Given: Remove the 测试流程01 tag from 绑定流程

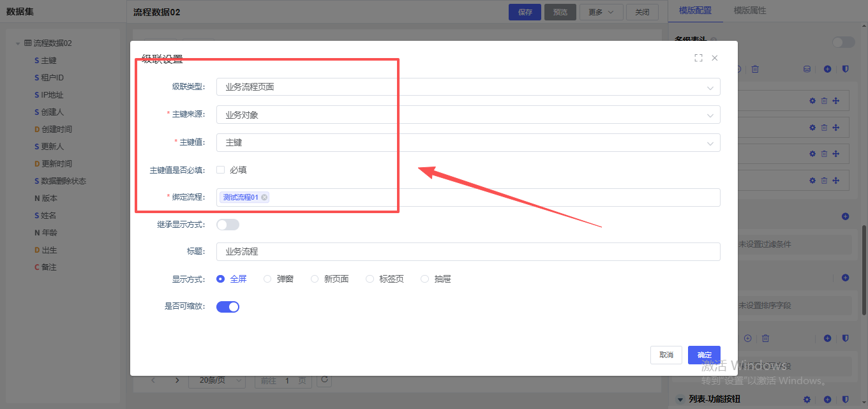Looking at the screenshot, I should 264,198.
